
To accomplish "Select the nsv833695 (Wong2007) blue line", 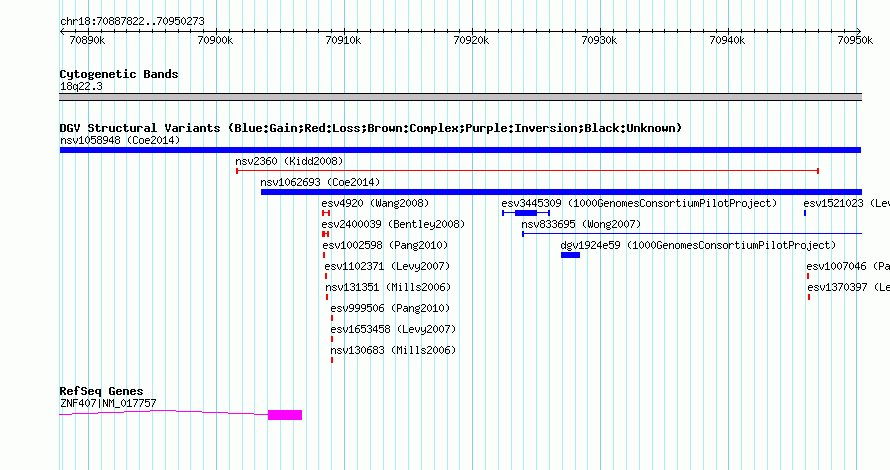I will (x=692, y=234).
